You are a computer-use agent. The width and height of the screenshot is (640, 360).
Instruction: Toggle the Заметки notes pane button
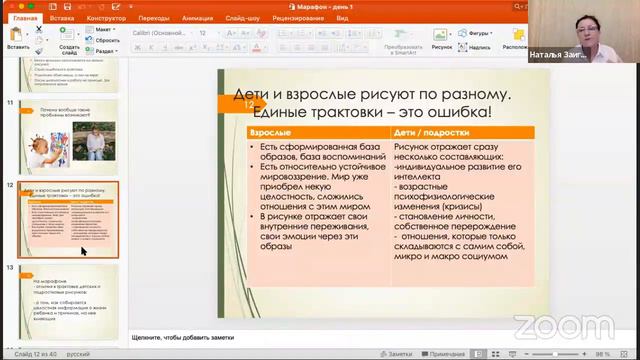point(396,354)
